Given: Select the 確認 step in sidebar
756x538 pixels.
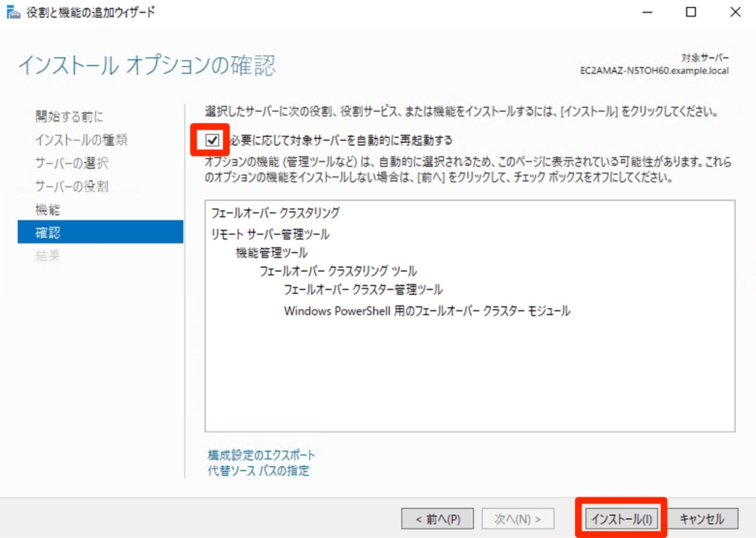Looking at the screenshot, I should 100,232.
